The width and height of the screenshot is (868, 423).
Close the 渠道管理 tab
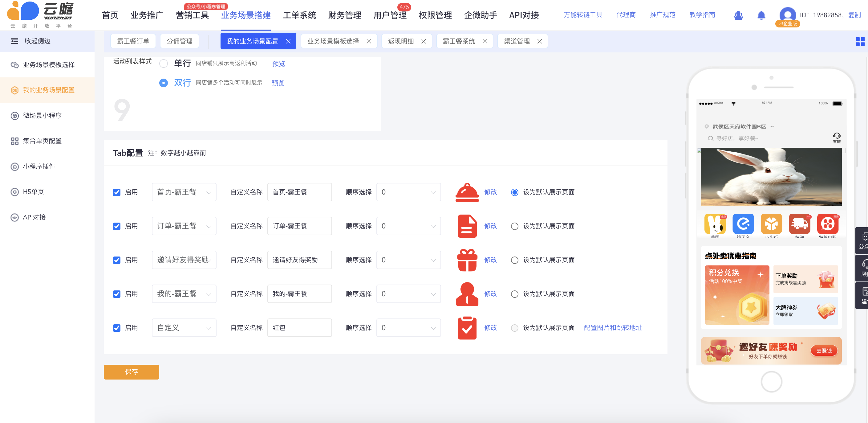tap(539, 41)
